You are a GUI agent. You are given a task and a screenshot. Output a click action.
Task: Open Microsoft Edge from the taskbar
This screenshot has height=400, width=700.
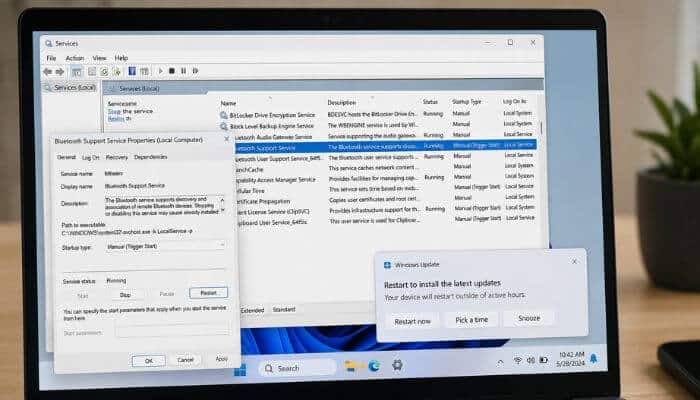pyautogui.click(x=374, y=367)
